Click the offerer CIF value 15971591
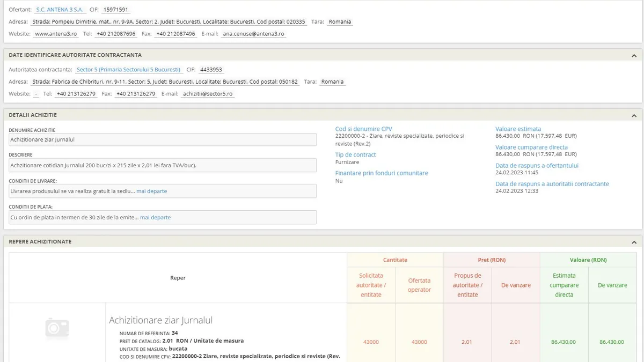 coord(115,10)
